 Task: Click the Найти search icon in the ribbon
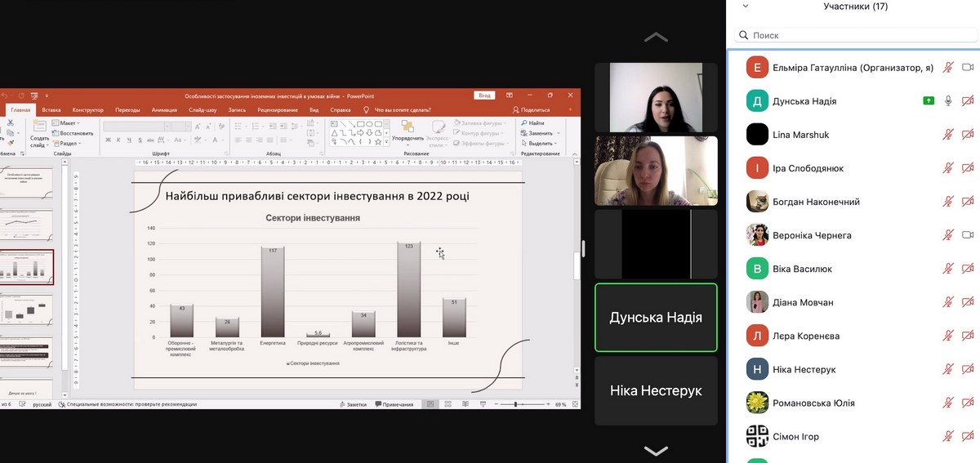pos(532,123)
